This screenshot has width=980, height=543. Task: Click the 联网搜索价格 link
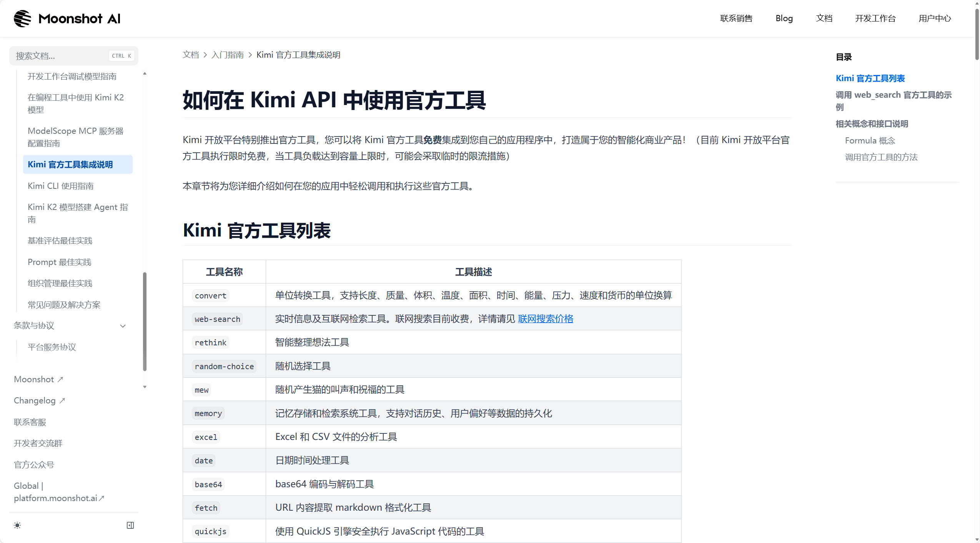pos(545,319)
